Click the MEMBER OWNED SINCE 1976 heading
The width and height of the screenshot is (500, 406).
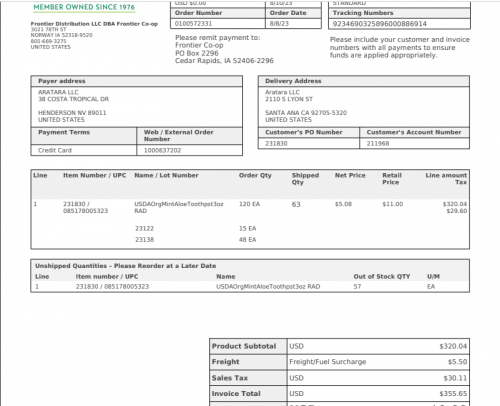pos(84,7)
